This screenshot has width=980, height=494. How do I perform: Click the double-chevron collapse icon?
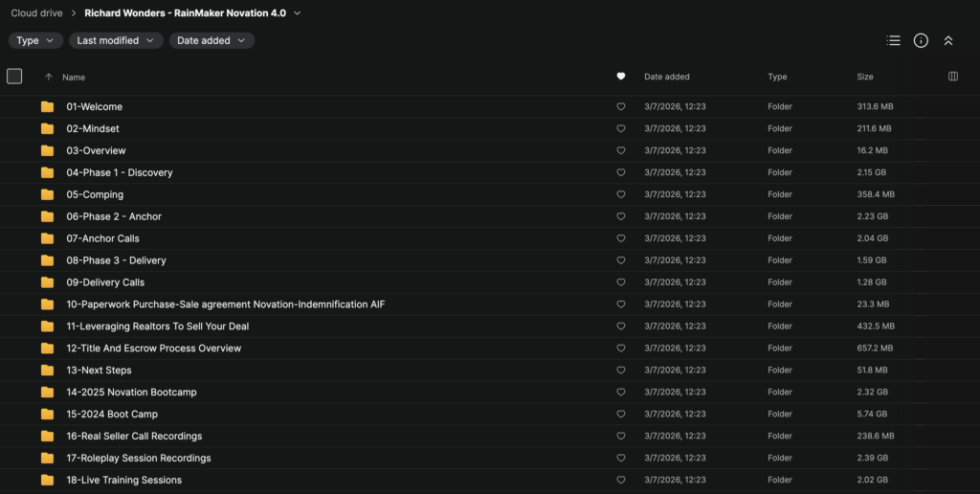click(948, 40)
